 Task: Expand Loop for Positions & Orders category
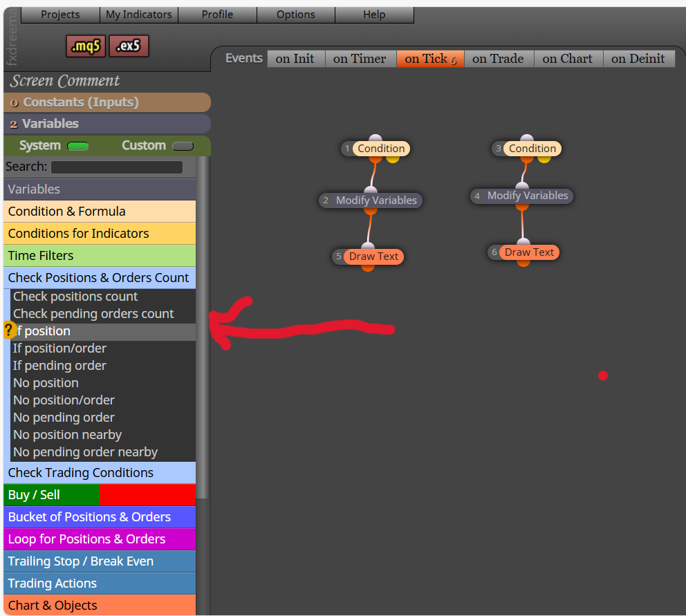point(100,539)
